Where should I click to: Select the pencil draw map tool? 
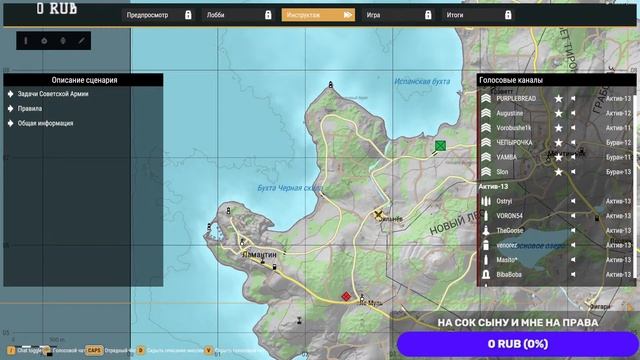tap(82, 41)
